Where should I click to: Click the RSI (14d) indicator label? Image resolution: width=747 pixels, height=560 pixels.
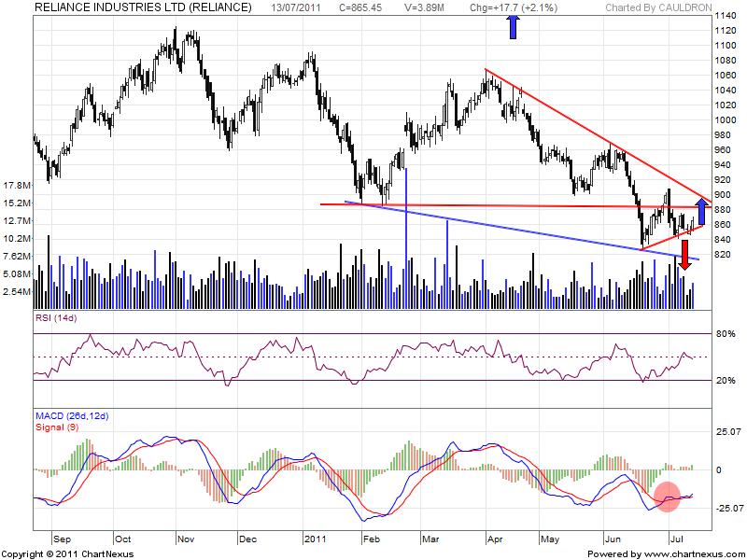pos(56,321)
